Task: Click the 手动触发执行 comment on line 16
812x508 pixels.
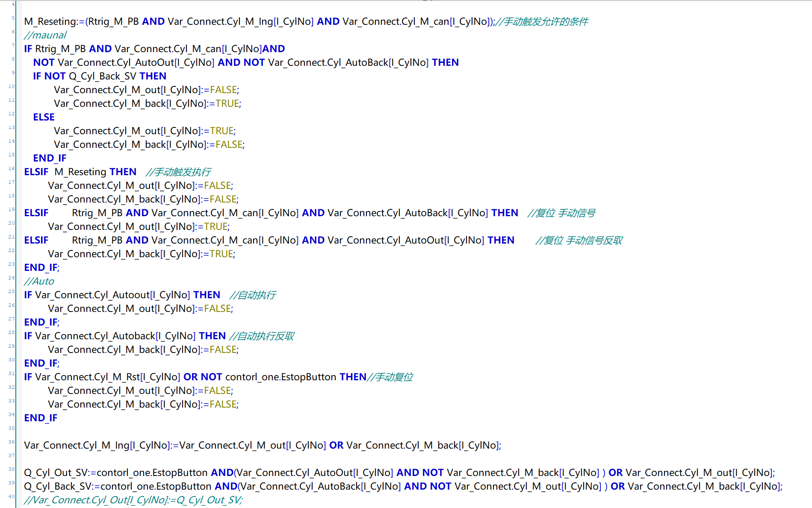Action: pyautogui.click(x=178, y=172)
